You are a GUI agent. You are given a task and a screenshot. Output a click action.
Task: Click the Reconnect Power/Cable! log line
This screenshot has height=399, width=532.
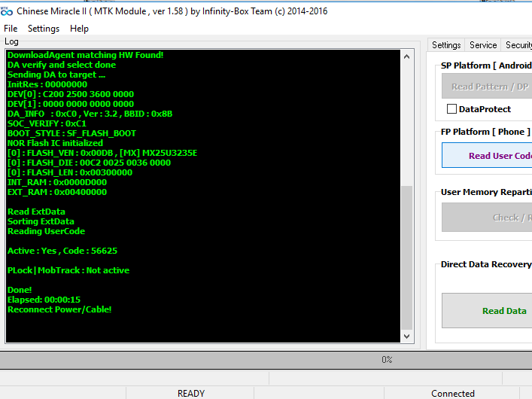pyautogui.click(x=59, y=310)
